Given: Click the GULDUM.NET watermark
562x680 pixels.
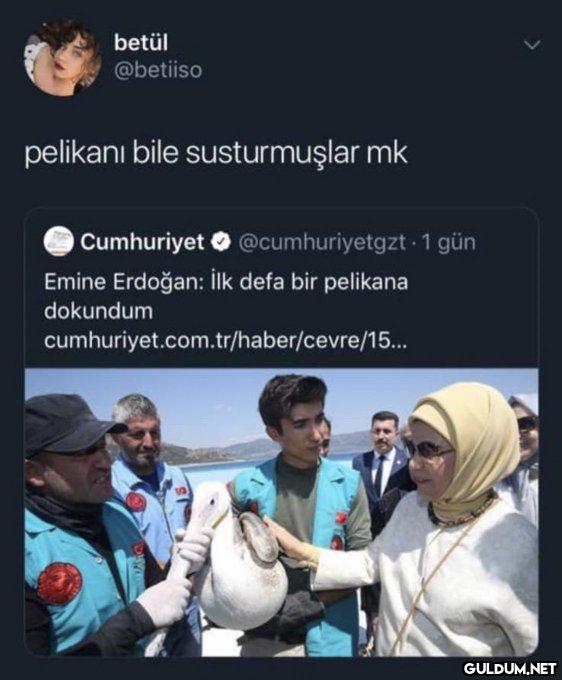Looking at the screenshot, I should coord(510,668).
